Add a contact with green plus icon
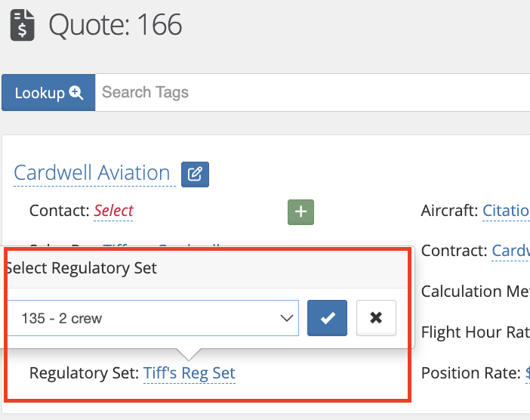The height and width of the screenshot is (420, 530). pos(300,212)
